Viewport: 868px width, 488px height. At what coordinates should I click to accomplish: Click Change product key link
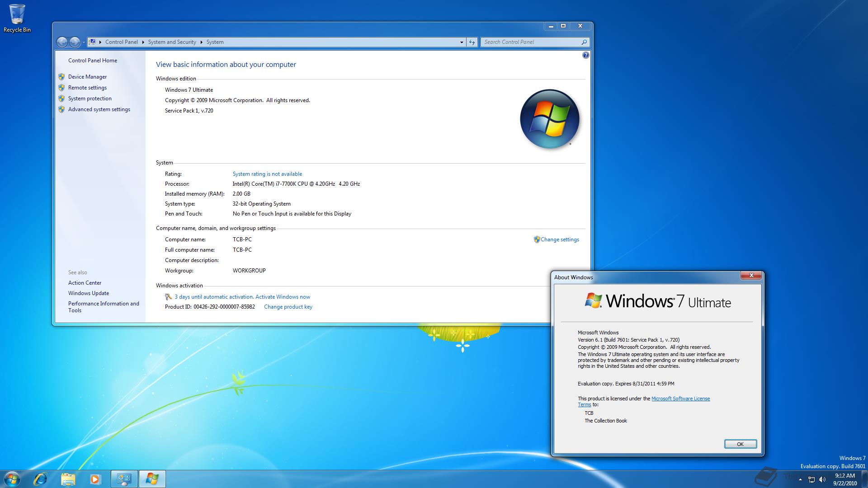[x=288, y=307]
